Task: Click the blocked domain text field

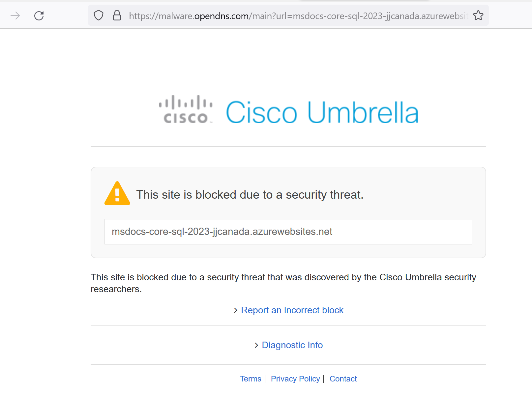Action: coord(288,232)
